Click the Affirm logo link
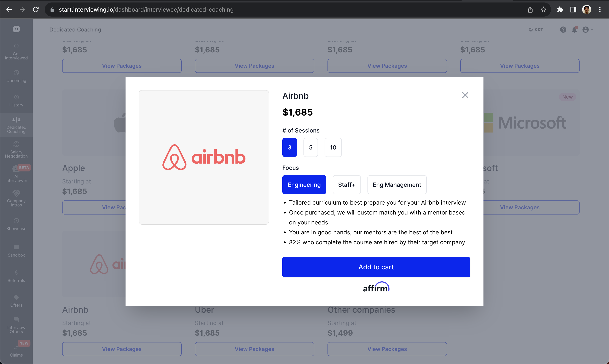The image size is (609, 364). [376, 287]
